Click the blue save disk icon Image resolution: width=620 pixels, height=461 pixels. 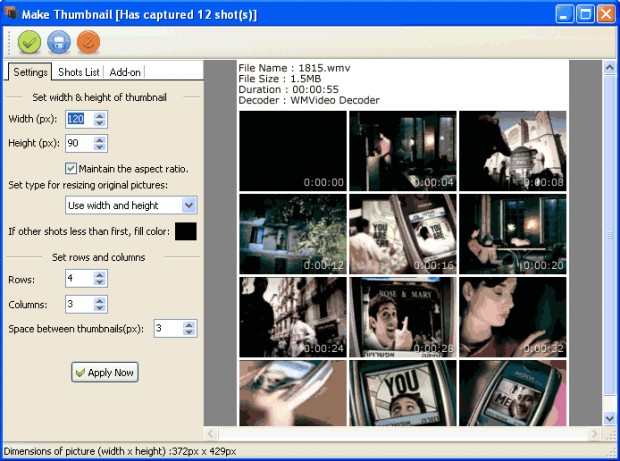pyautogui.click(x=59, y=42)
